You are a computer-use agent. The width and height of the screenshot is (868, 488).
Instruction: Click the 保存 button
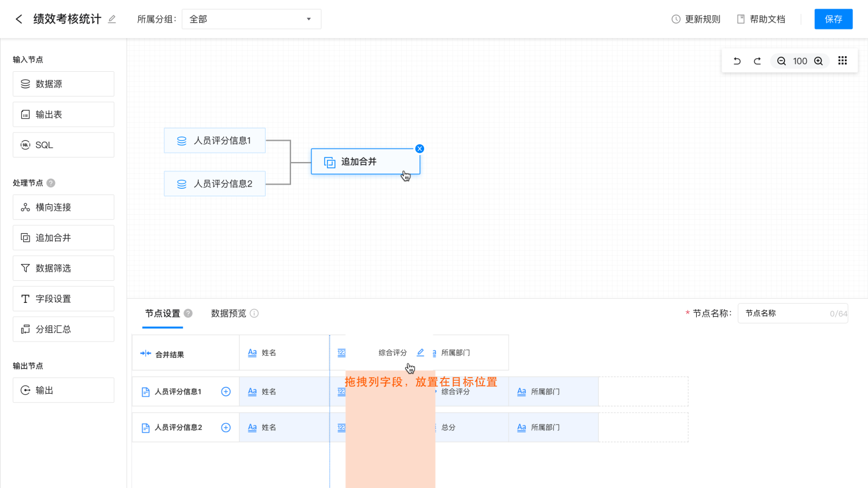833,19
